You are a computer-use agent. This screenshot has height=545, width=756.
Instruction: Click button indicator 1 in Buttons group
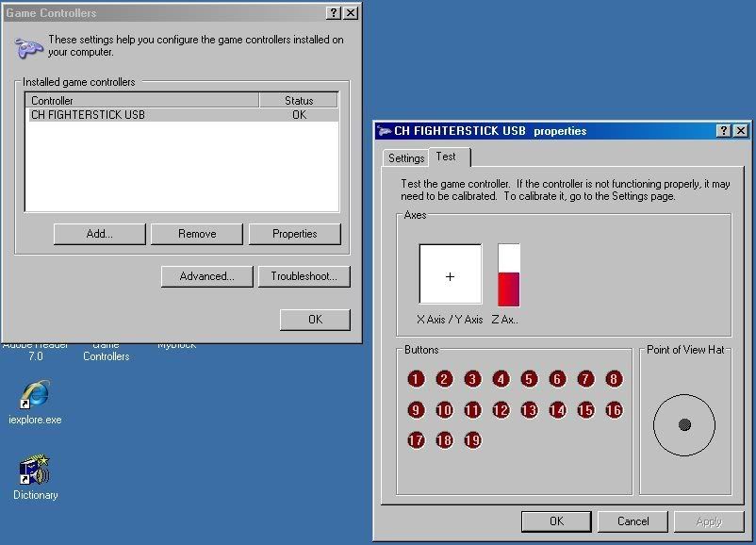click(x=416, y=379)
